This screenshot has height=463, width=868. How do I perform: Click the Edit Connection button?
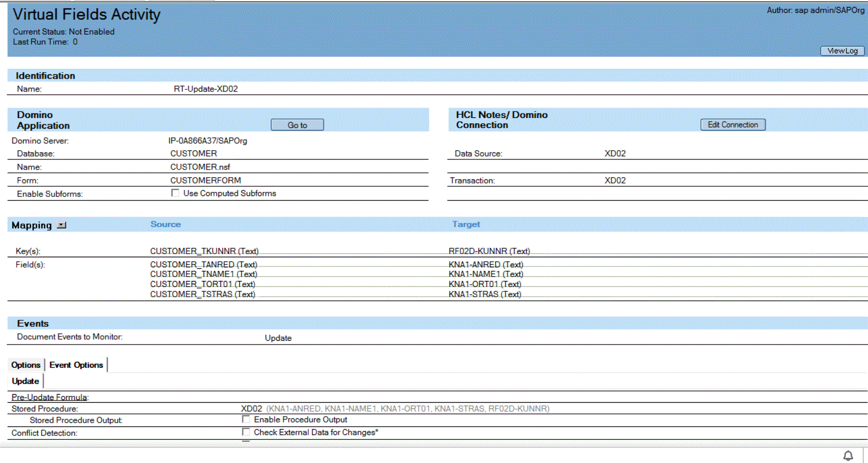(x=733, y=124)
